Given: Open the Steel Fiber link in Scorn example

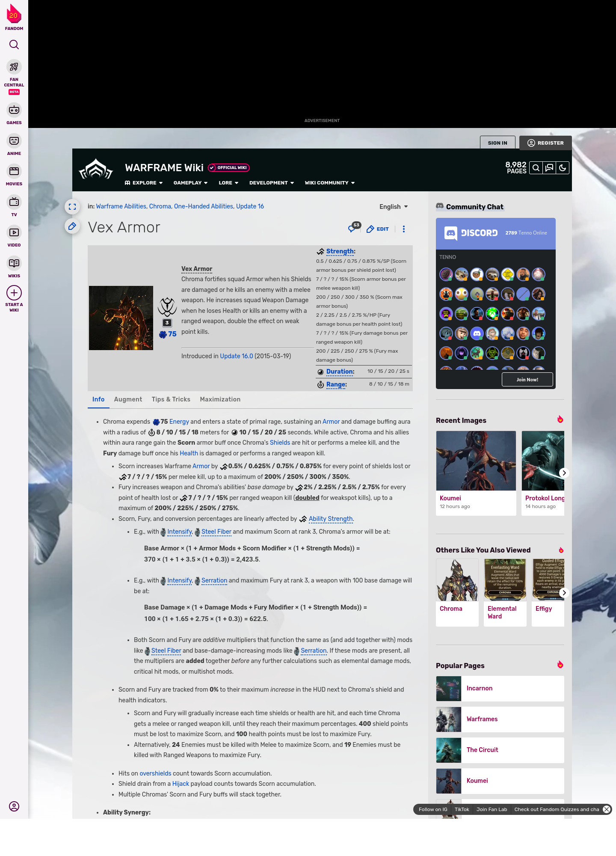Looking at the screenshot, I should pyautogui.click(x=216, y=532).
